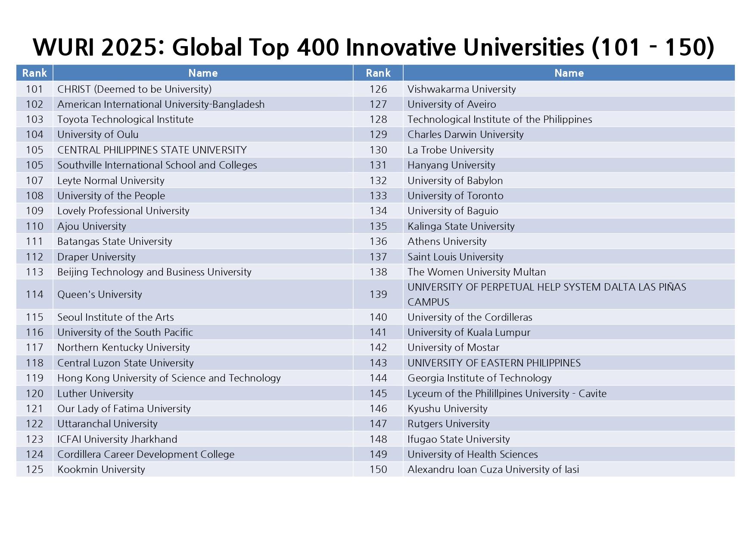The height and width of the screenshot is (535, 756).
Task: Select University of Kuala Lumpur
Action: pyautogui.click(x=469, y=332)
